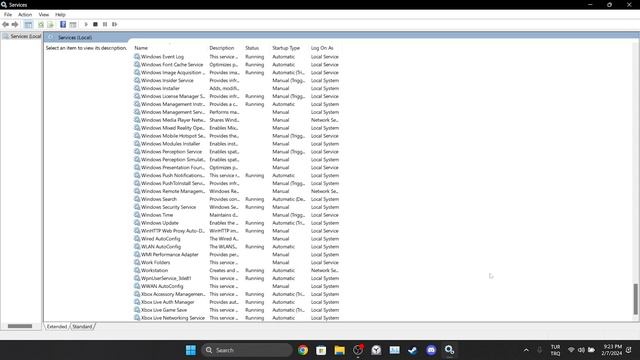The image size is (640, 360).
Task: Open the File menu
Action: [x=8, y=14]
